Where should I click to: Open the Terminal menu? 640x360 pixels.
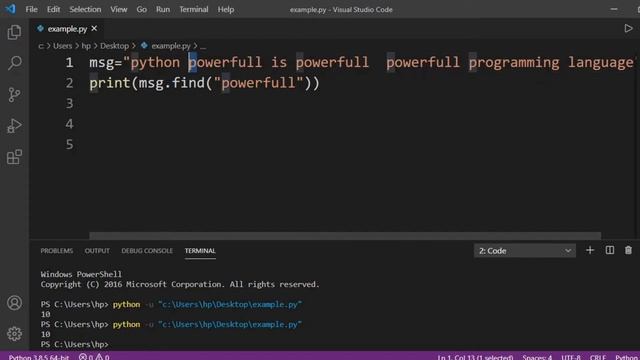pos(193,9)
